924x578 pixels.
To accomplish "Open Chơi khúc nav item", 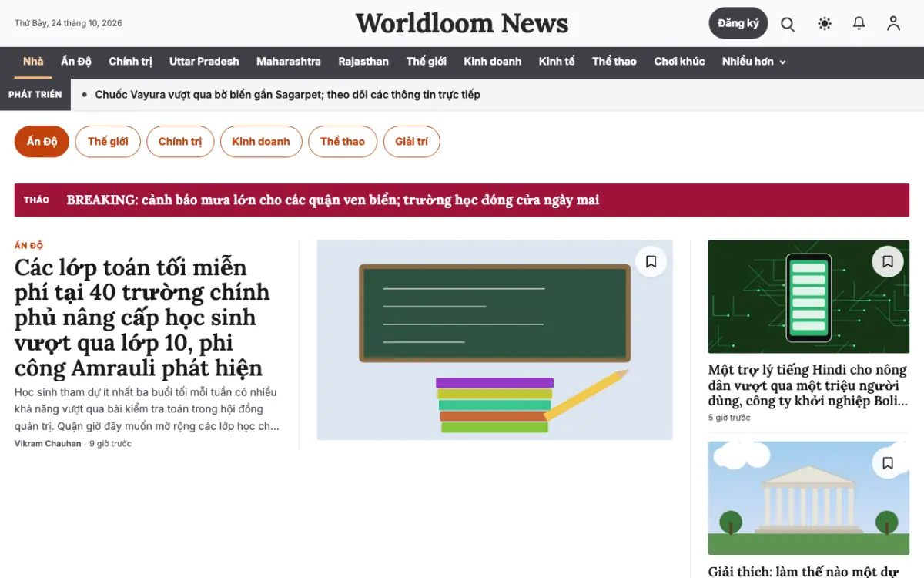I will pyautogui.click(x=679, y=62).
